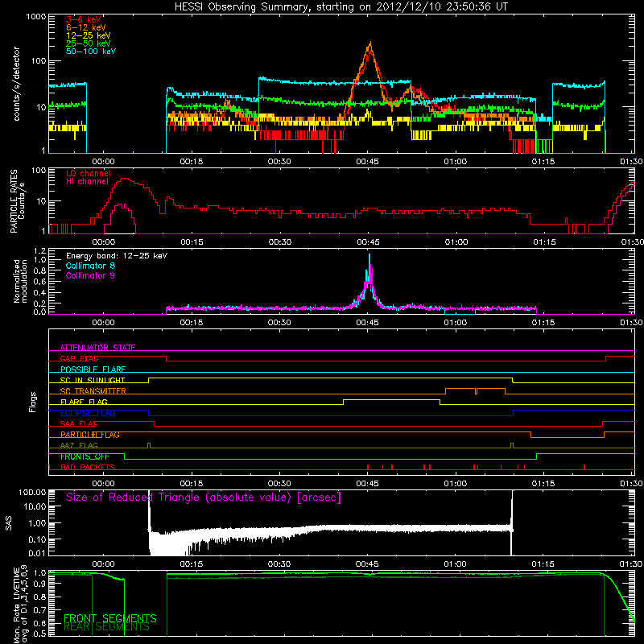Click the FLARE FLAG label
Screen dimensions: 644x644
(84, 402)
